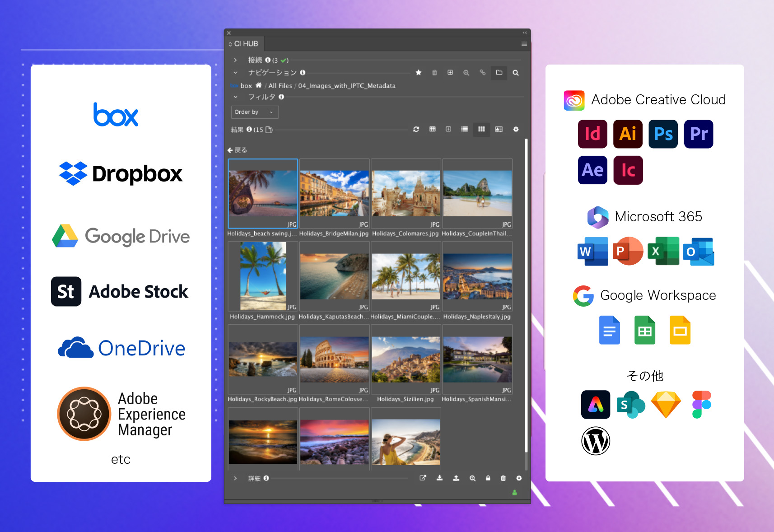Click All Files in the breadcrumb
The height and width of the screenshot is (532, 774).
coord(280,86)
